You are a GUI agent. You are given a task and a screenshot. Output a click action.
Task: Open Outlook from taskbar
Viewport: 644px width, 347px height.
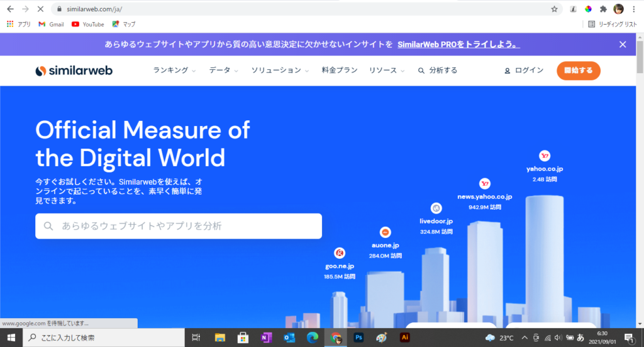289,338
